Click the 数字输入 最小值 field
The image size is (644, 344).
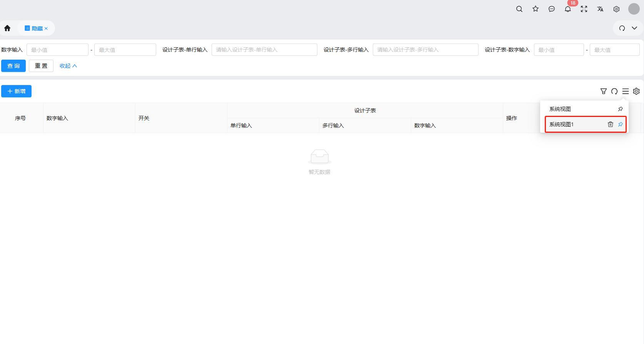(x=57, y=50)
